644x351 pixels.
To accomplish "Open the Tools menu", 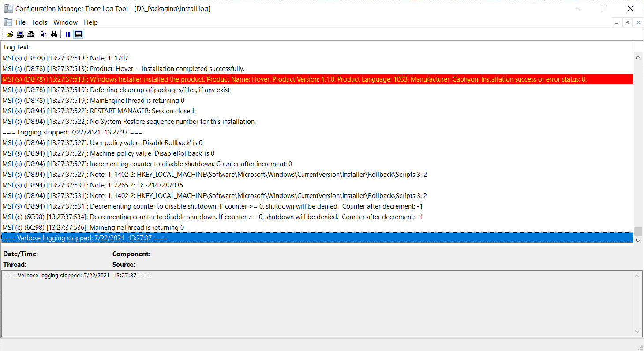I will tap(39, 22).
